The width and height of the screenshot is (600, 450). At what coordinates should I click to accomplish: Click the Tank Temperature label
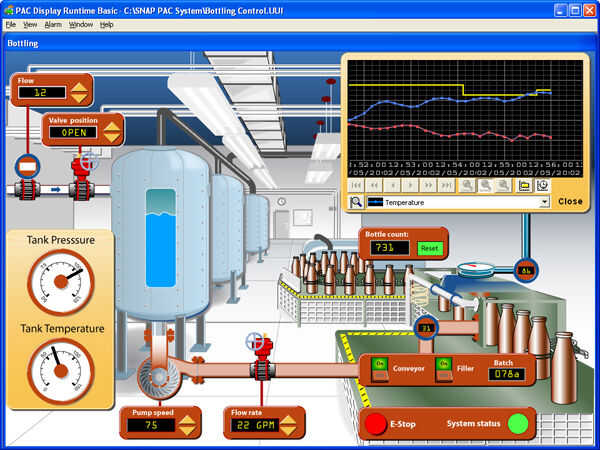62,329
